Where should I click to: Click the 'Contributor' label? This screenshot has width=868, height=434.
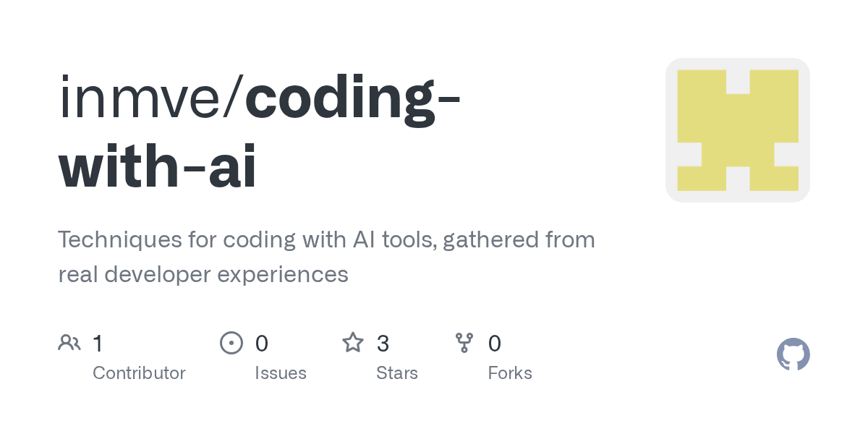139,373
